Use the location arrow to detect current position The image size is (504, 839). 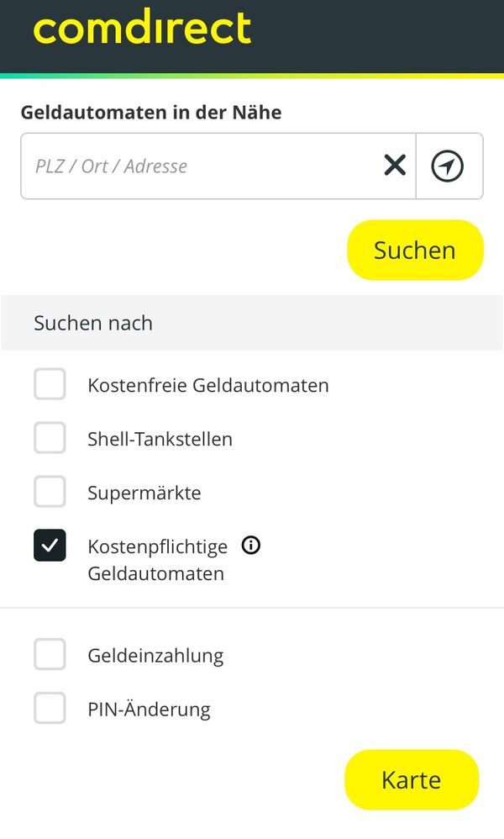point(449,166)
